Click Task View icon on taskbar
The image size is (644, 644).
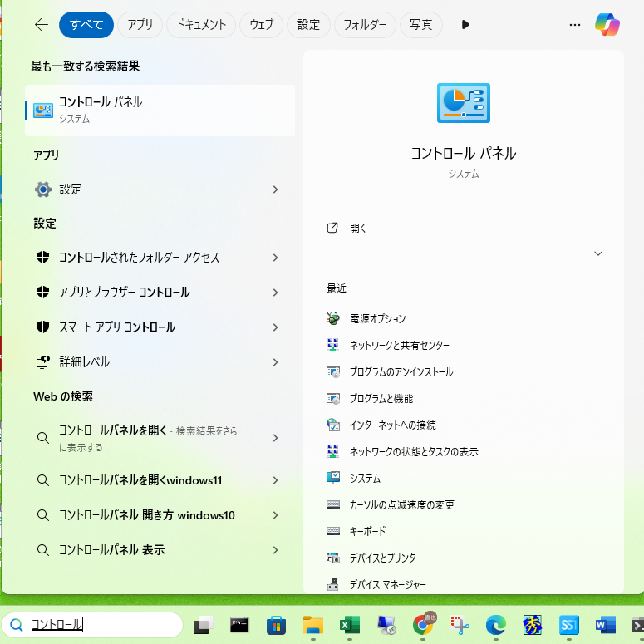[x=203, y=625]
